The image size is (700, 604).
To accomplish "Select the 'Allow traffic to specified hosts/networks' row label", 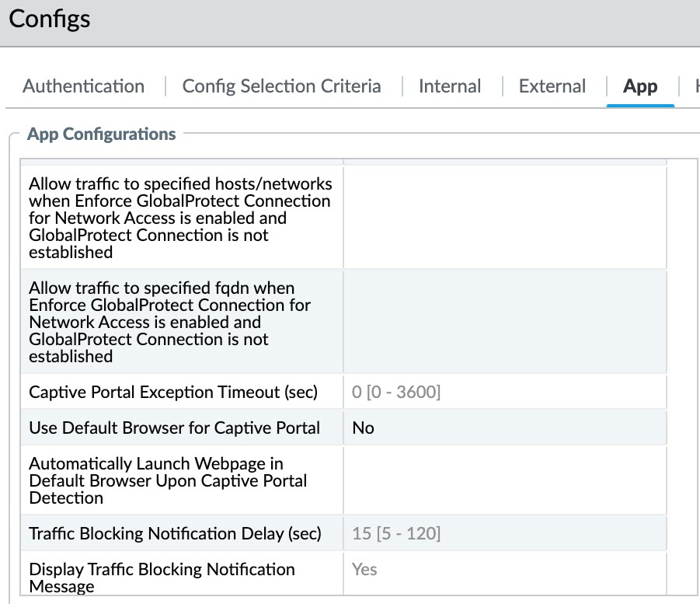I will (180, 218).
